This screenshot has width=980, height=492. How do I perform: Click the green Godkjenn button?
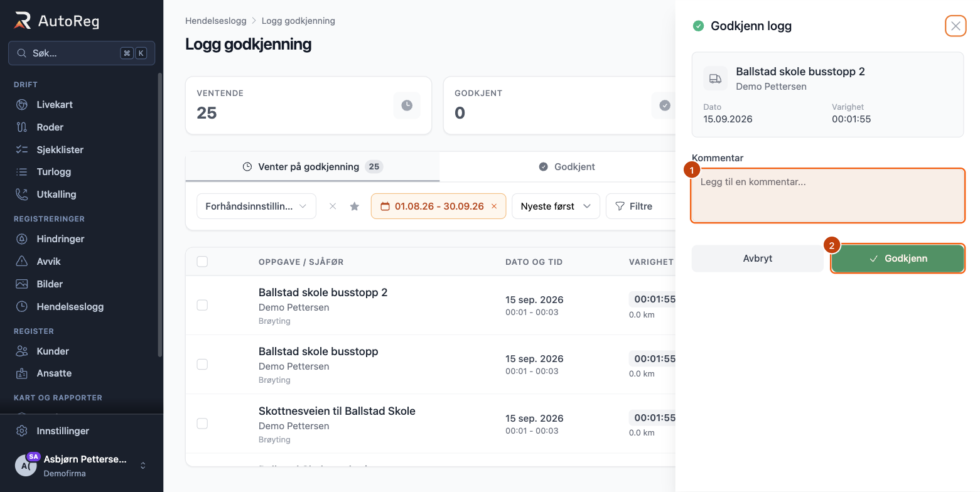click(x=898, y=259)
